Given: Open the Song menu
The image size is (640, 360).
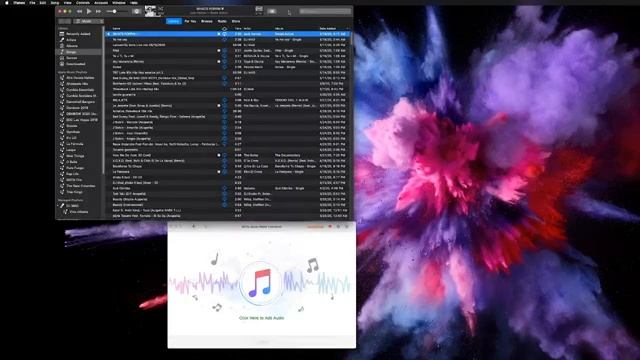Looking at the screenshot, I should pos(55,2).
